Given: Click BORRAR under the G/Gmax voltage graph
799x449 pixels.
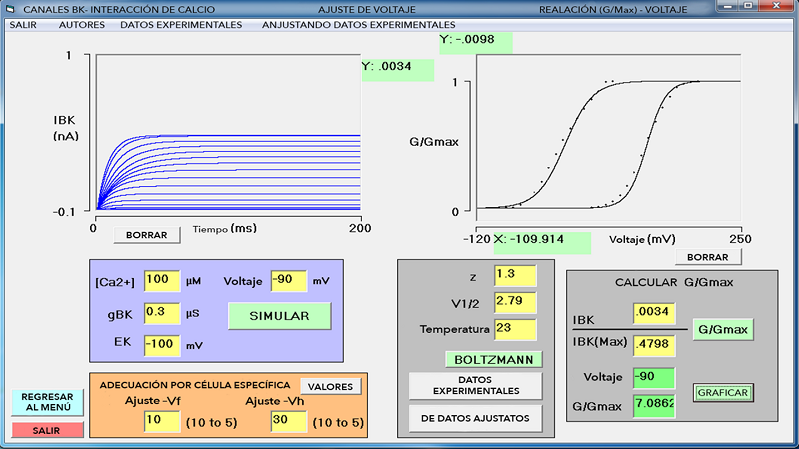Looking at the screenshot, I should [x=714, y=256].
